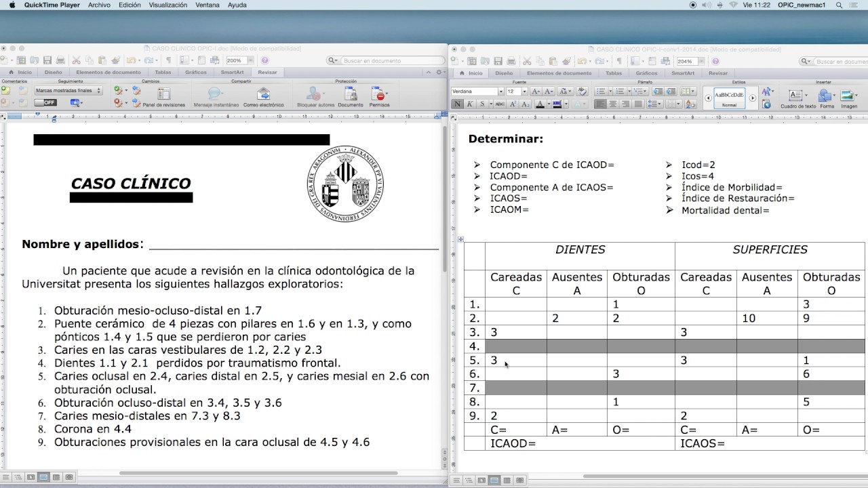
Task: Toggle paragraph marks in right window
Action: pyautogui.click(x=619, y=60)
